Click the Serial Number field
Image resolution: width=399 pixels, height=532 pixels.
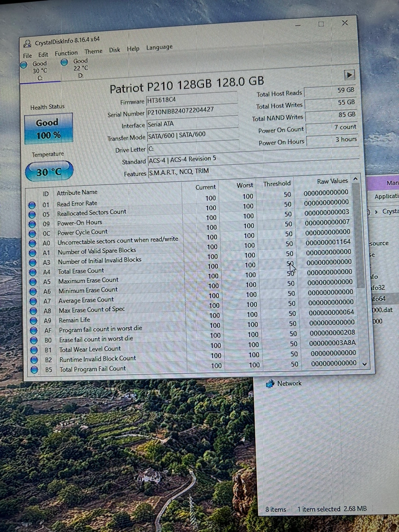point(192,110)
